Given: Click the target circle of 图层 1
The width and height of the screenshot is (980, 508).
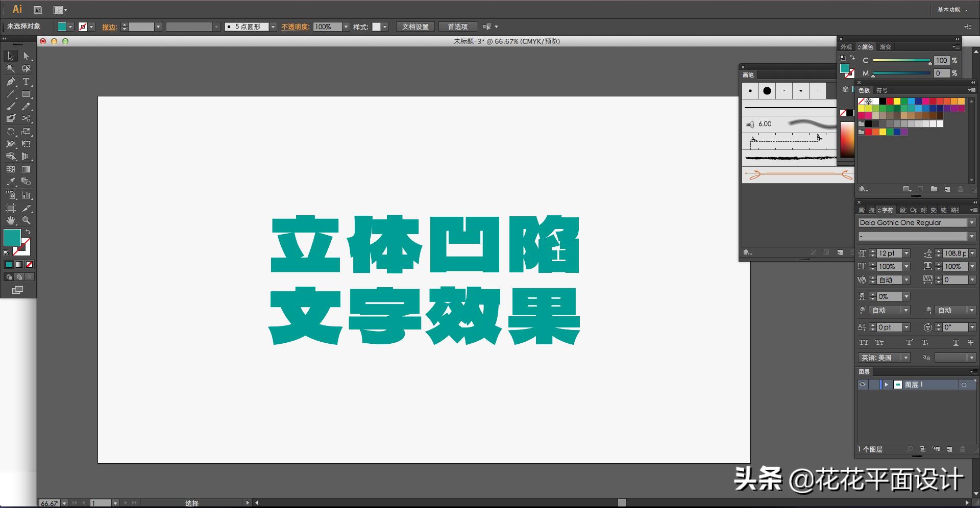Looking at the screenshot, I should click(x=964, y=385).
